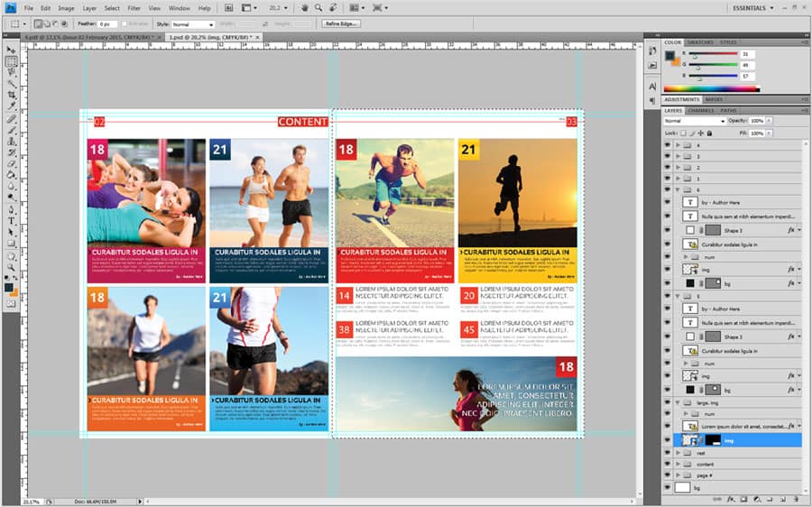Click the Feather input field
The image size is (812, 507).
coord(107,23)
